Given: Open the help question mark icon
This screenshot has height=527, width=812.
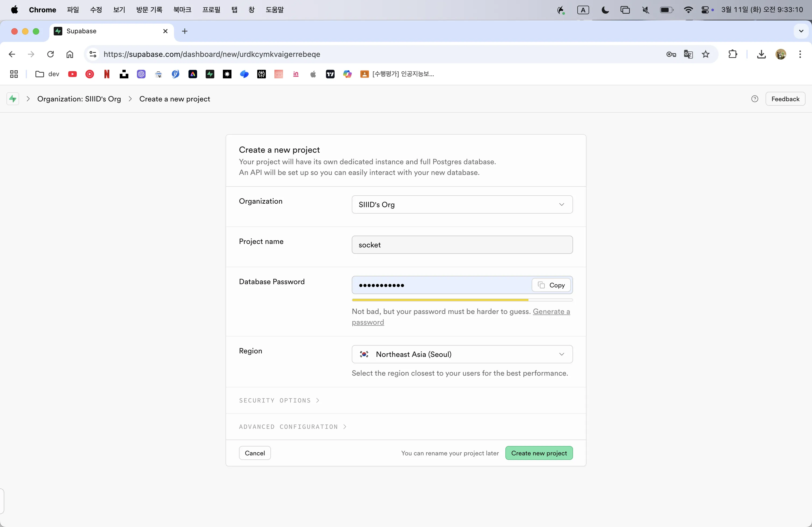Looking at the screenshot, I should (755, 99).
